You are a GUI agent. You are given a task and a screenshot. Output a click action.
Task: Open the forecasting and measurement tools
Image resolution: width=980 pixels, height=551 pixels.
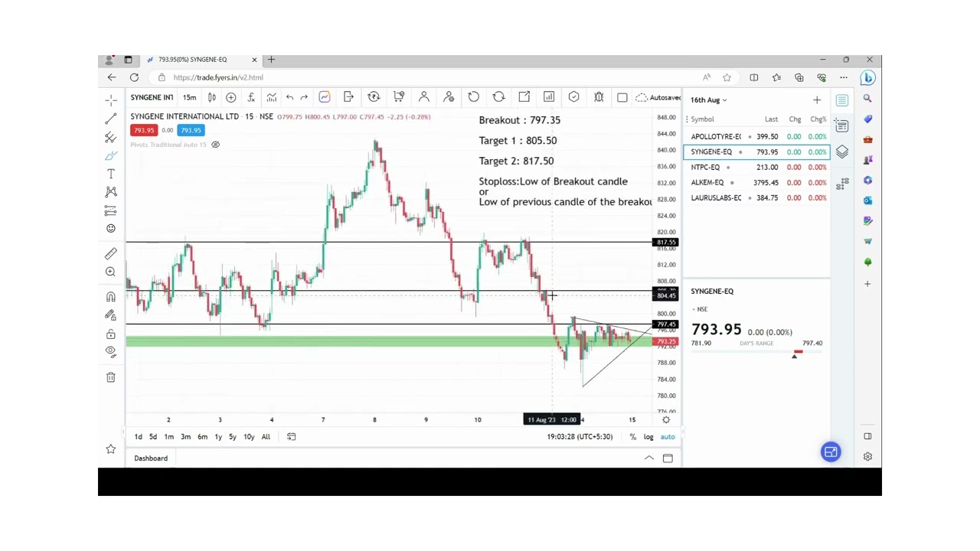pos(111,210)
